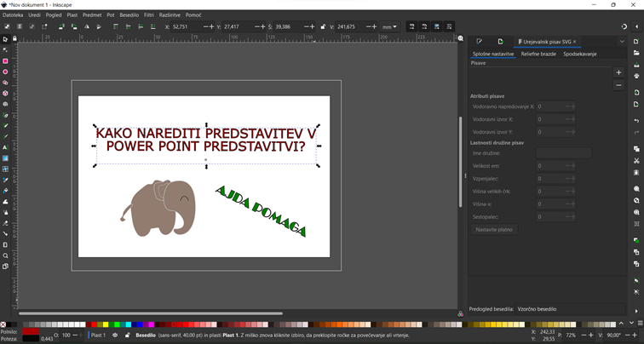Open the Plast 1 layer selector

97,335
